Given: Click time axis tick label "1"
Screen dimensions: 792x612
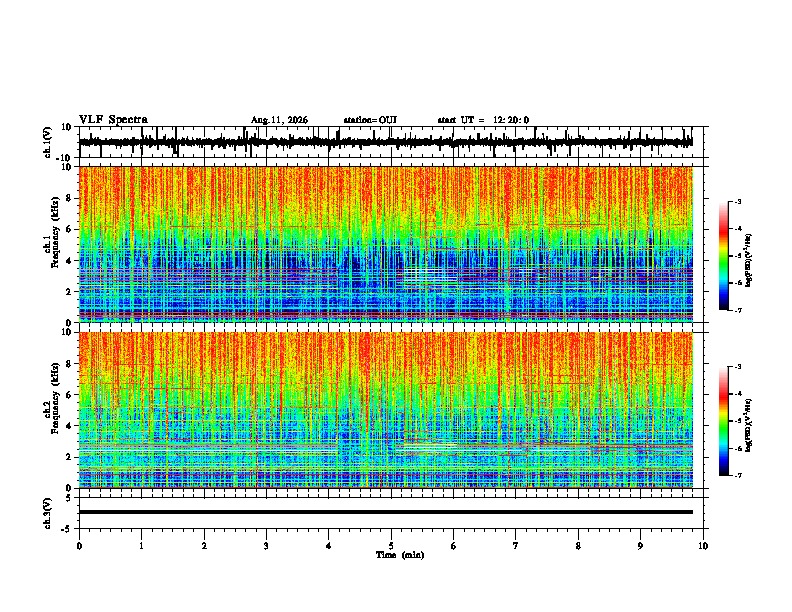Looking at the screenshot, I should [141, 546].
